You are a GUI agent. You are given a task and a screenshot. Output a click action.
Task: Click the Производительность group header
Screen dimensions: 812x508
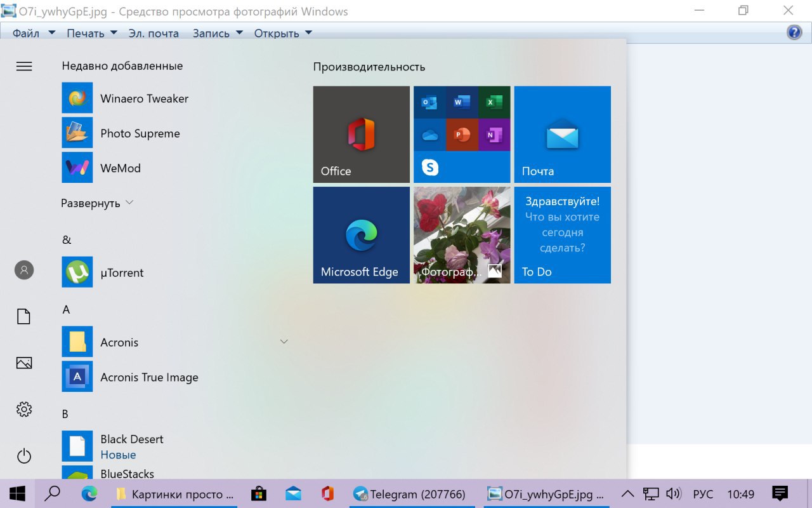[369, 67]
